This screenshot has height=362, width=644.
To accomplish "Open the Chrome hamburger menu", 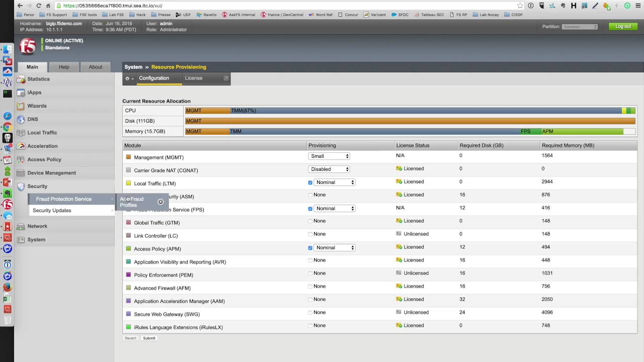I will click(x=637, y=6).
